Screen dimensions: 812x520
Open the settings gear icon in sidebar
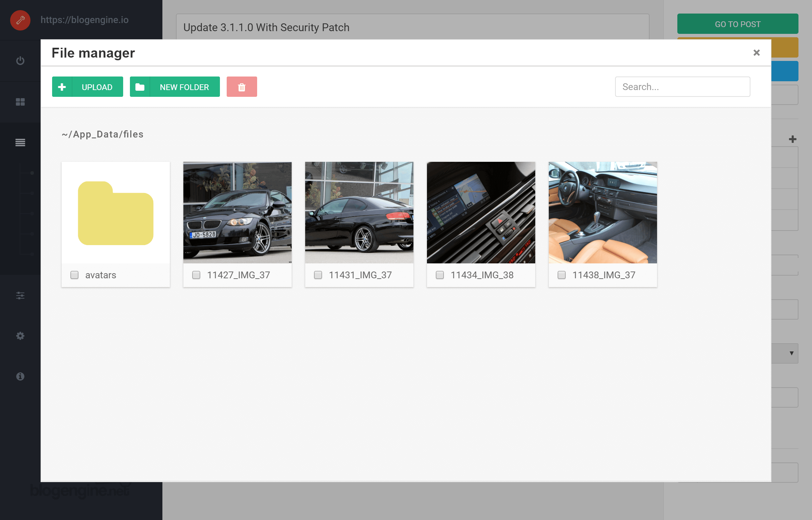point(20,336)
